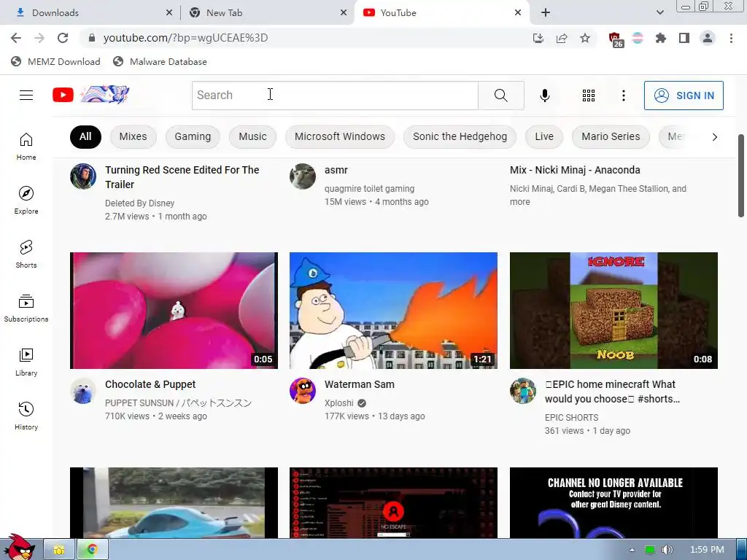Open the PUPPET SUNSUN channel avatar
Screen dimensions: 747x560
[x=83, y=391]
